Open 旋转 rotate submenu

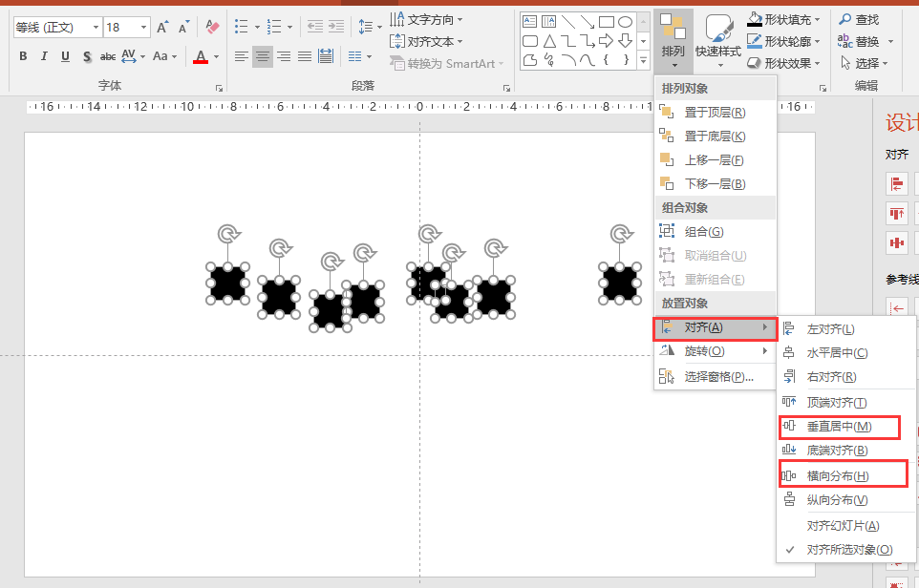point(715,351)
